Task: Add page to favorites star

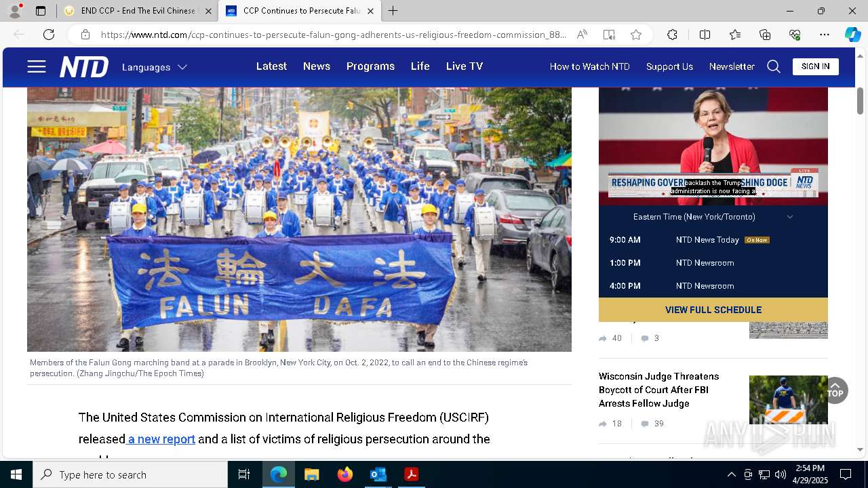Action: coord(636,35)
